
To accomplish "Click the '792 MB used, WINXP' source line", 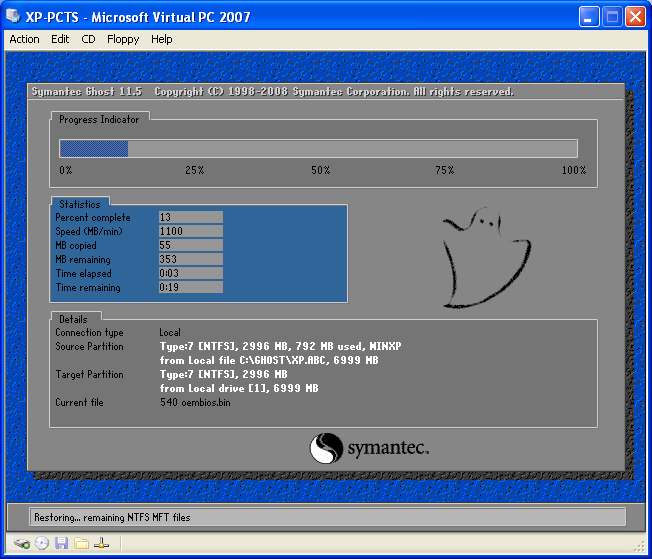I will click(x=280, y=346).
